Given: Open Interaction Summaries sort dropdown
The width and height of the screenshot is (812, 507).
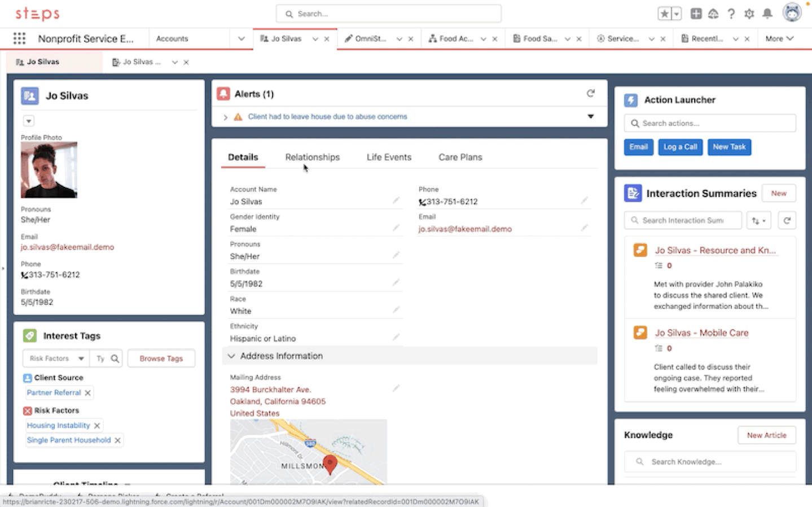Looking at the screenshot, I should coord(758,220).
